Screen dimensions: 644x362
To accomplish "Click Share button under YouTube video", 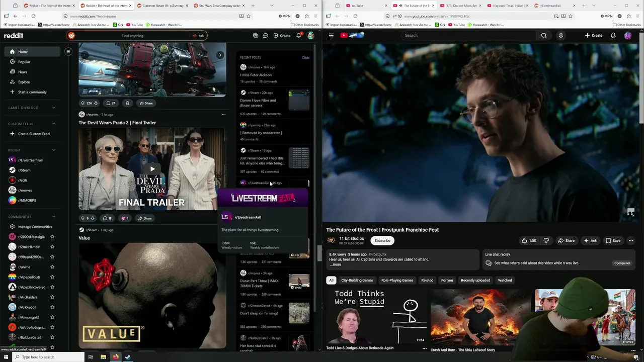I will point(566,241).
